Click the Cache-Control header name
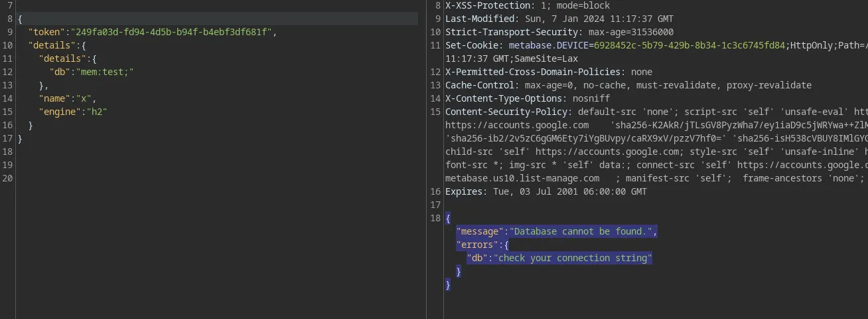Image resolution: width=868 pixels, height=319 pixels. [x=482, y=85]
